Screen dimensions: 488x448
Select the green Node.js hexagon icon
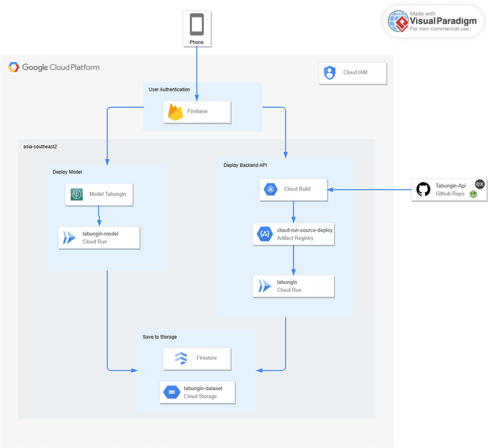coord(473,195)
